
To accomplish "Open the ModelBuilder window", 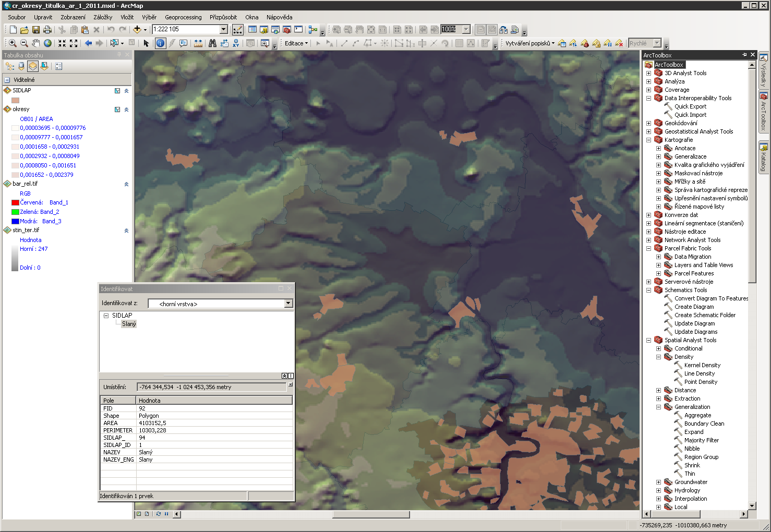I will 312,30.
